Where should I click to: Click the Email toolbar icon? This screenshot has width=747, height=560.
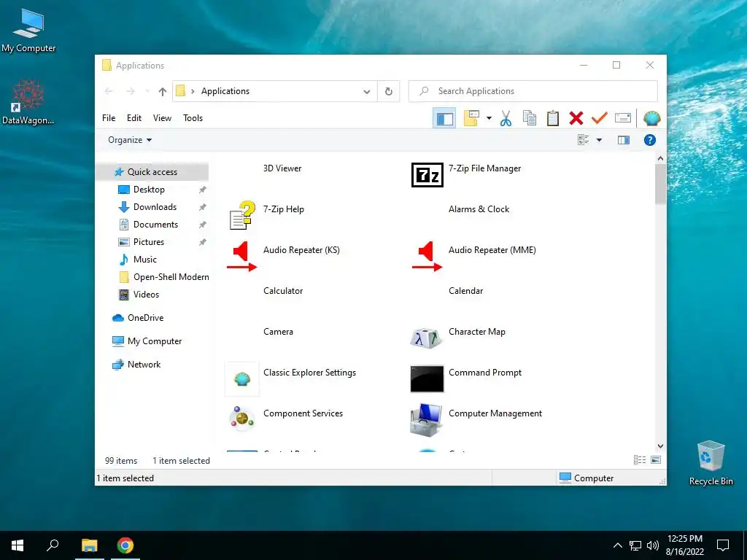click(x=623, y=118)
